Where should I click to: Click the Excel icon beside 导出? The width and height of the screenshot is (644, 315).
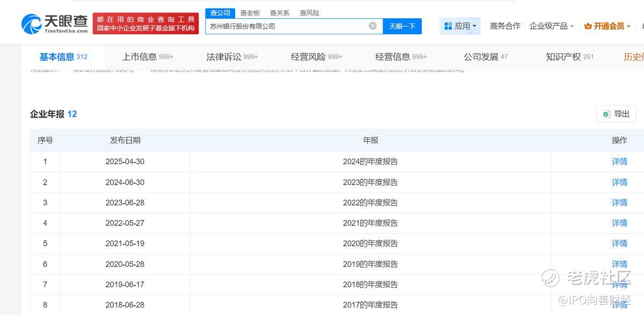click(x=606, y=114)
